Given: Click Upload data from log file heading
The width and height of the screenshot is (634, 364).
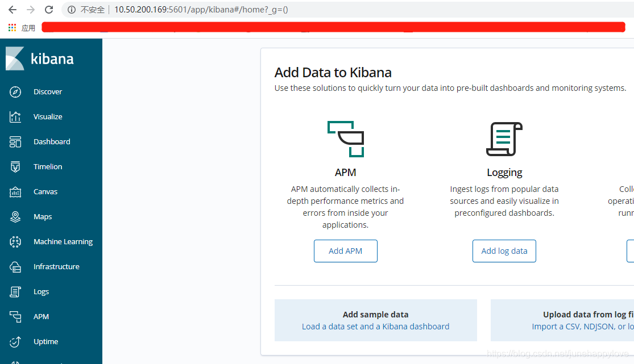Looking at the screenshot, I should point(589,314).
